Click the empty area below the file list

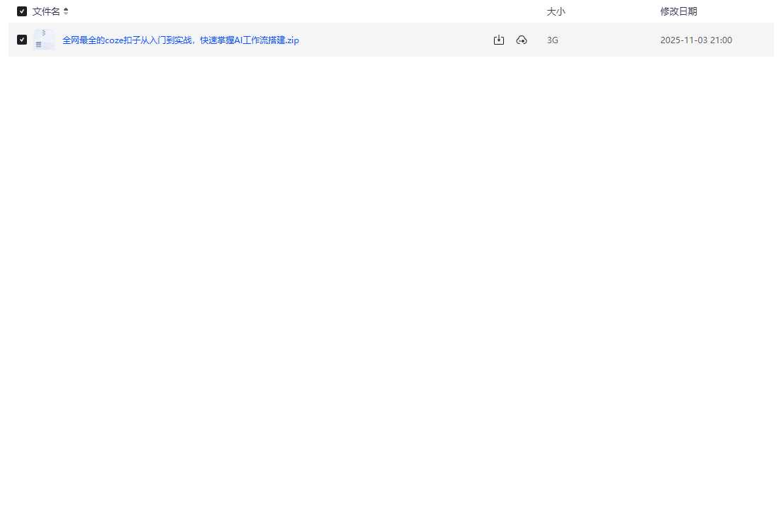[x=390, y=283]
